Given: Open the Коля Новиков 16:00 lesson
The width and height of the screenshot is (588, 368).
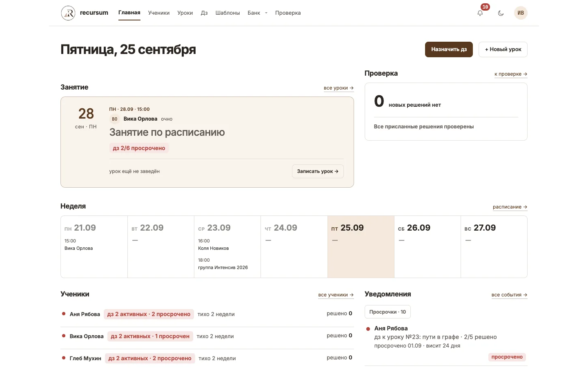Looking at the screenshot, I should pos(213,245).
